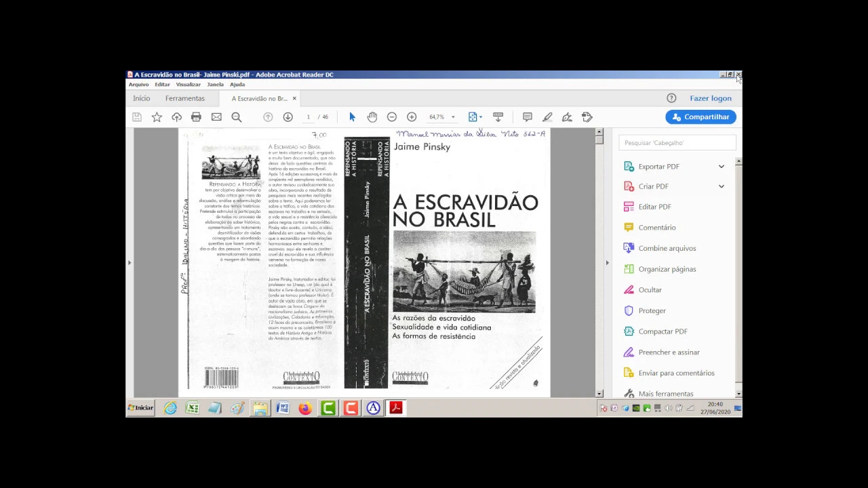
Task: Click the Save file icon
Action: (137, 117)
